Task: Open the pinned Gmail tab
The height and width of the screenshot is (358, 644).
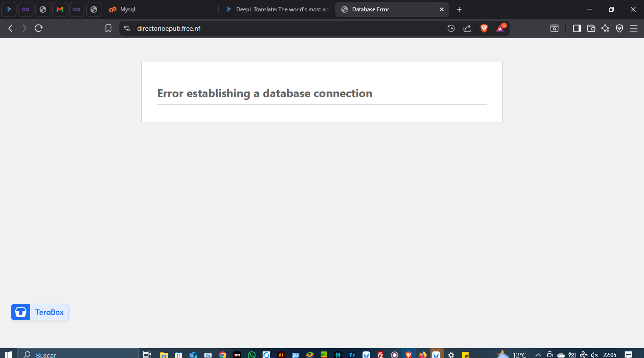Action: [x=60, y=9]
